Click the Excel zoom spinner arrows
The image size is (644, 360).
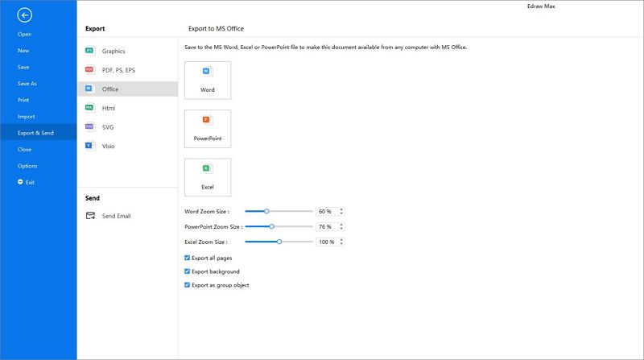(341, 242)
